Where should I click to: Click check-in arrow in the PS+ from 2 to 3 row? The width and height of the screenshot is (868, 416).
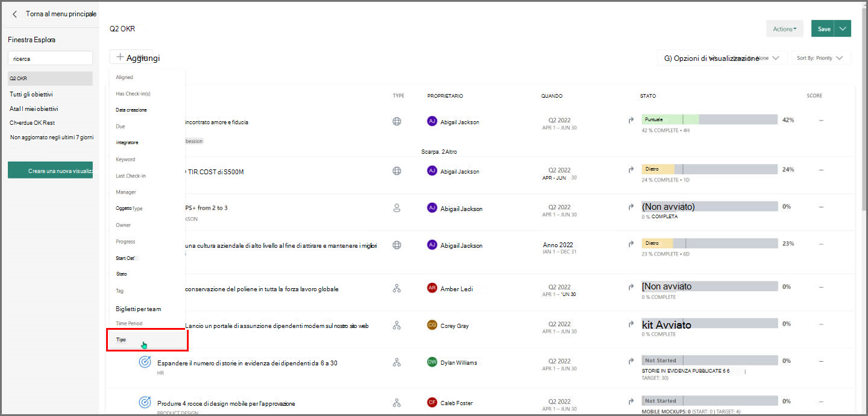point(631,207)
